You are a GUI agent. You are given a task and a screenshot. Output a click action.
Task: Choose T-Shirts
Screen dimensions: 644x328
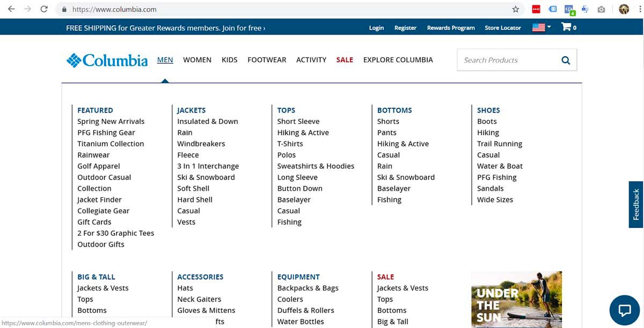point(290,144)
